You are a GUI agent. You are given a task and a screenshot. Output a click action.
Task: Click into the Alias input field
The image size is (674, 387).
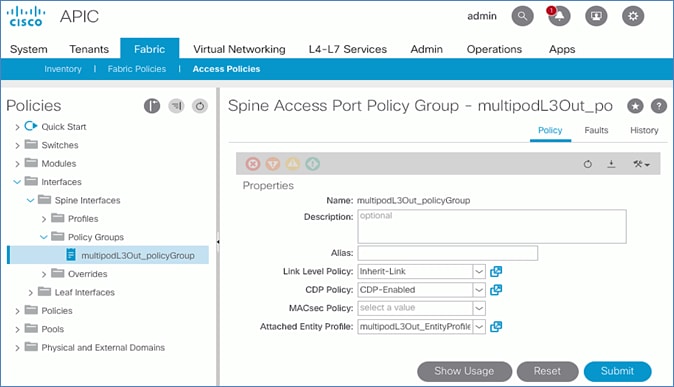coord(447,253)
